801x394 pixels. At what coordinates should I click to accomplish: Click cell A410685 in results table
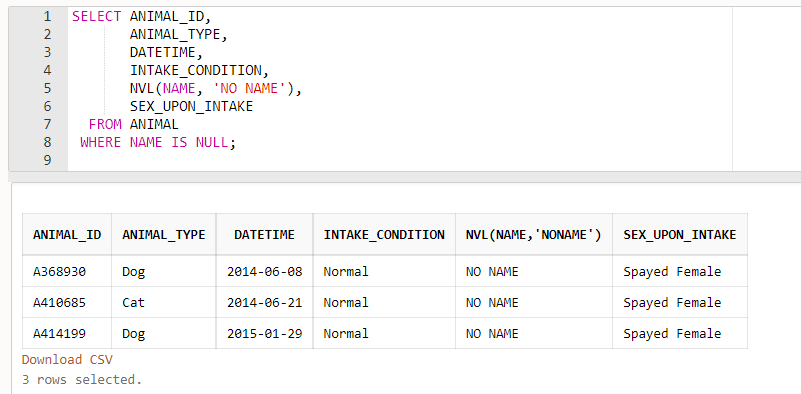click(x=67, y=303)
